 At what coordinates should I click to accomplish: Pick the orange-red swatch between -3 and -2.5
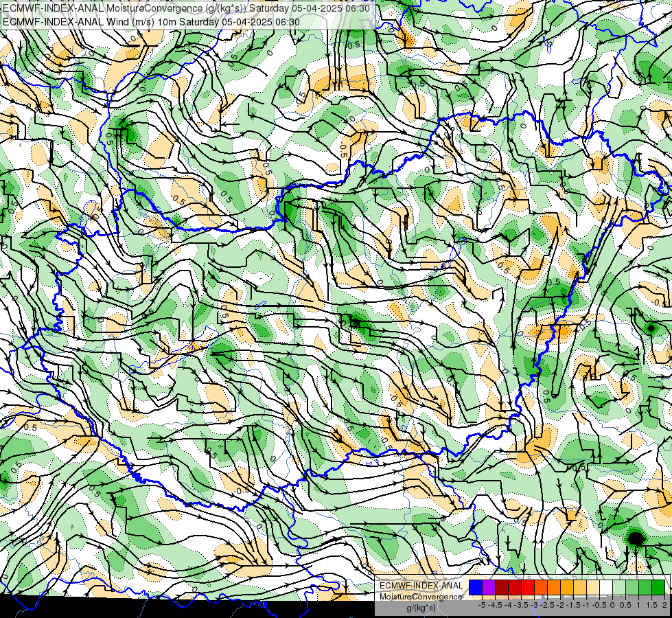tap(541, 587)
